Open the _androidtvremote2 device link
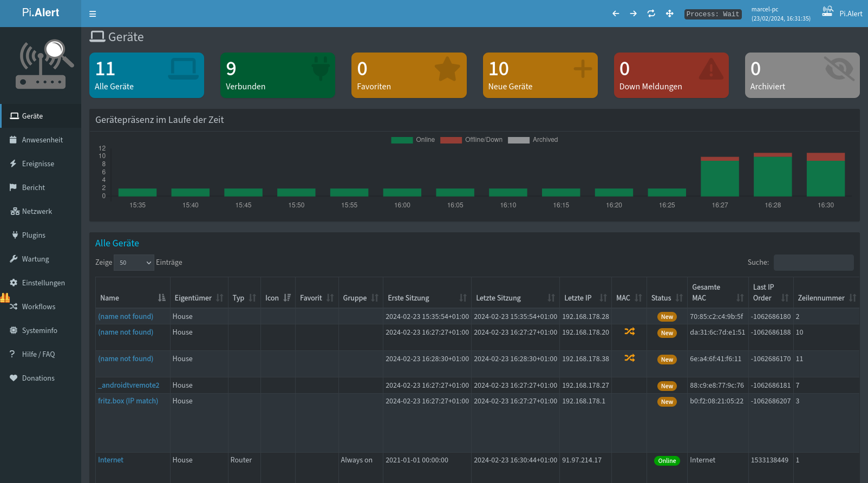 (128, 385)
